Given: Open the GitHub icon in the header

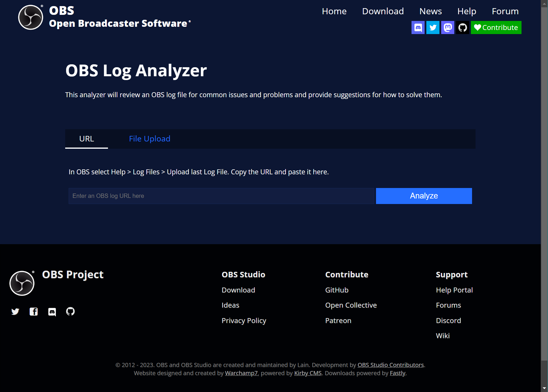Looking at the screenshot, I should (462, 28).
